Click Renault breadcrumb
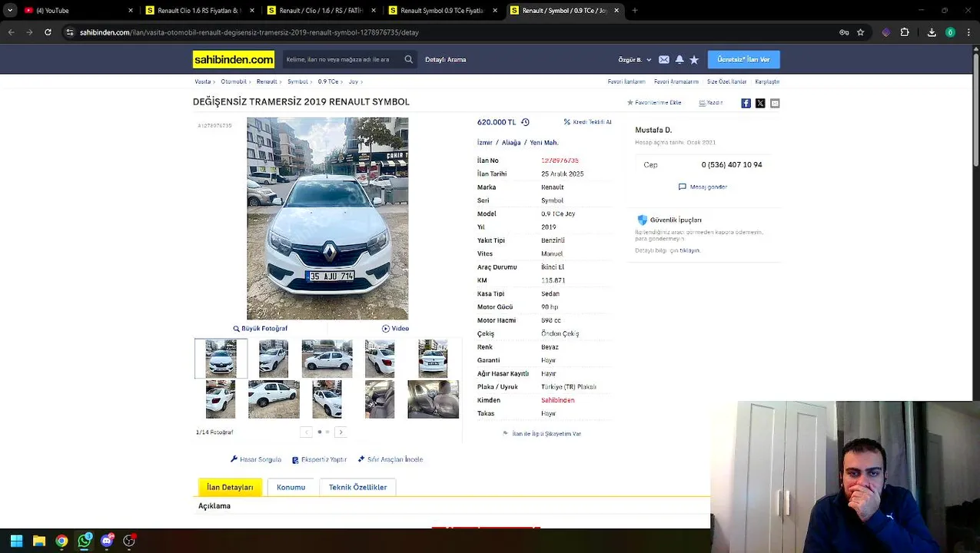This screenshot has width=980, height=553. [x=267, y=81]
